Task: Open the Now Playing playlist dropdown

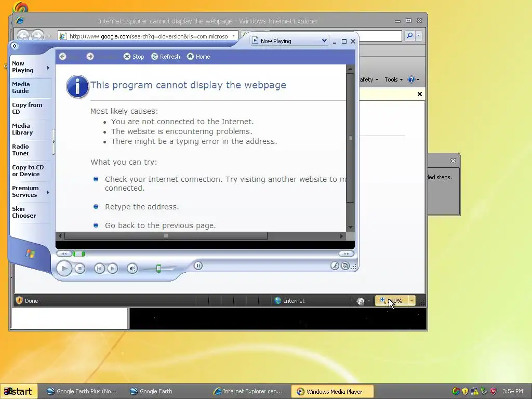Action: click(324, 41)
